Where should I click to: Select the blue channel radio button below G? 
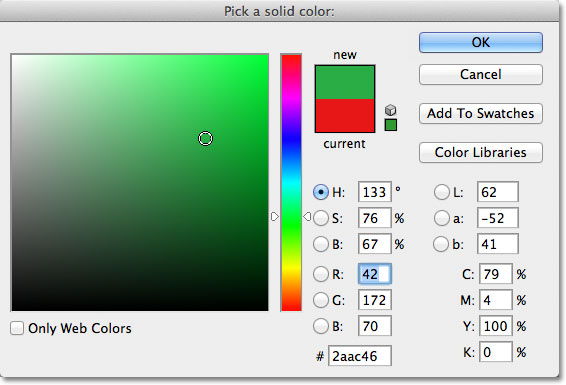[321, 326]
